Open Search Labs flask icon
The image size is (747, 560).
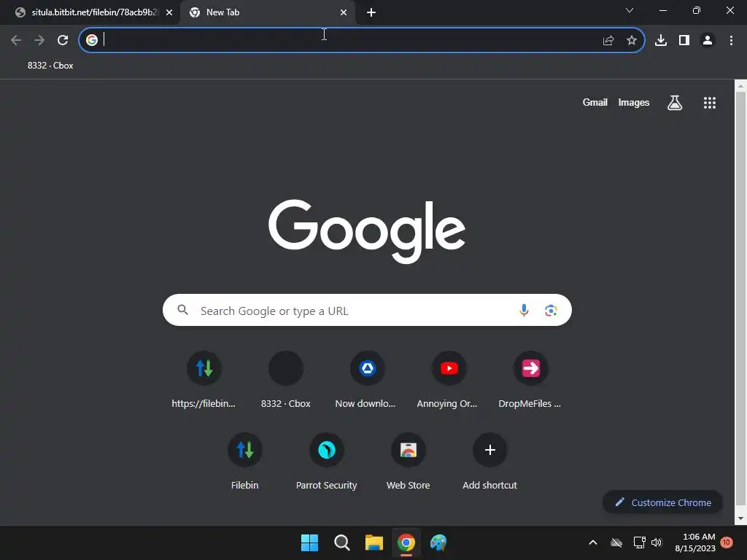click(x=675, y=103)
